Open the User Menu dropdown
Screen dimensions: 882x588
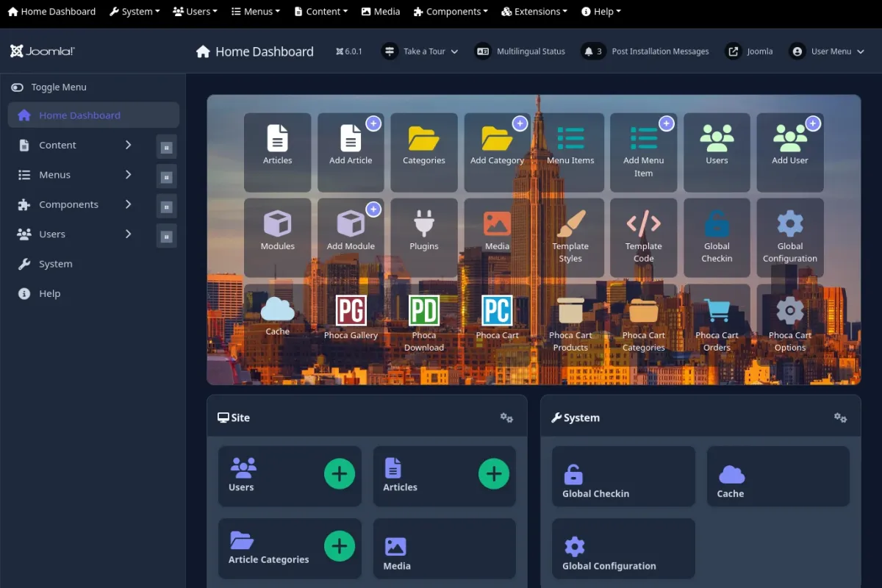point(828,51)
